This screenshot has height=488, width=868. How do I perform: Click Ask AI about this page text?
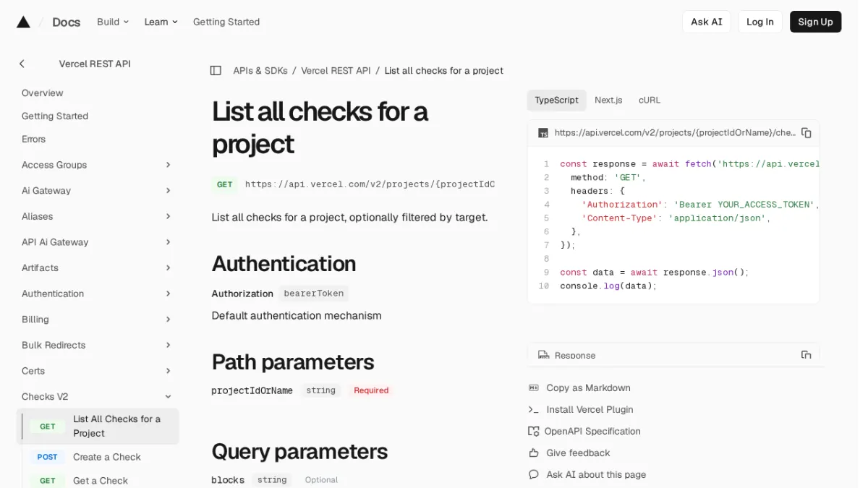click(596, 475)
